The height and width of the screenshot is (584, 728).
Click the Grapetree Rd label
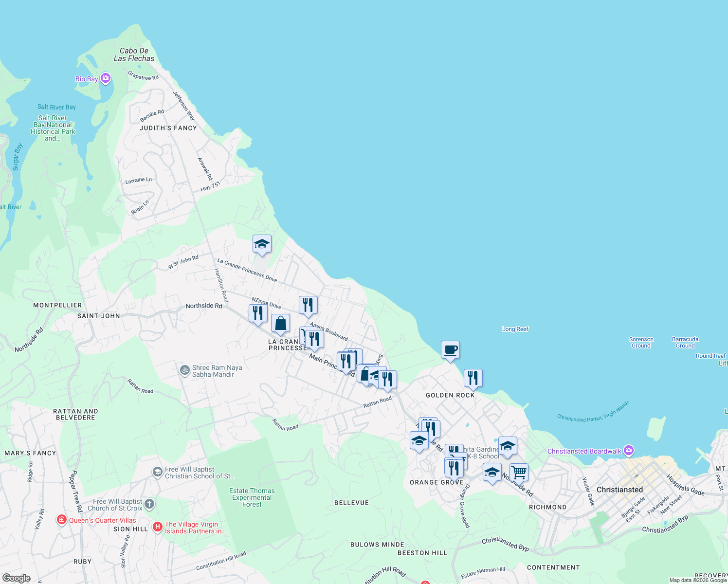(143, 75)
